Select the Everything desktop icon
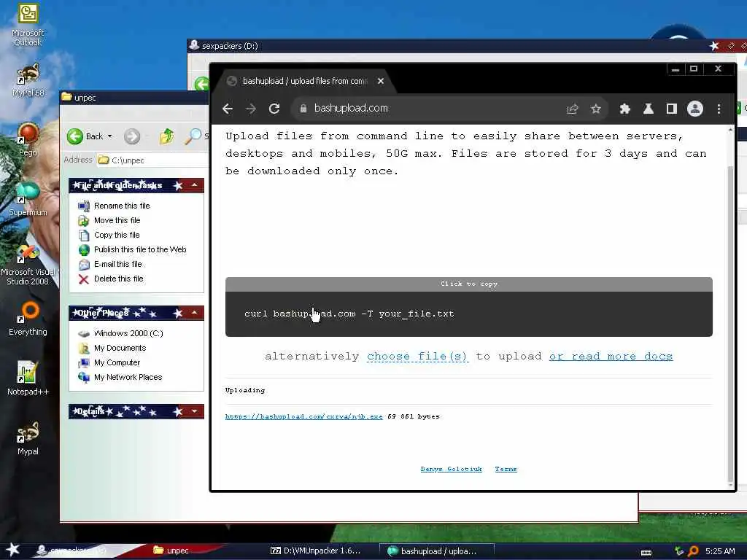This screenshot has width=747, height=560. tap(28, 319)
